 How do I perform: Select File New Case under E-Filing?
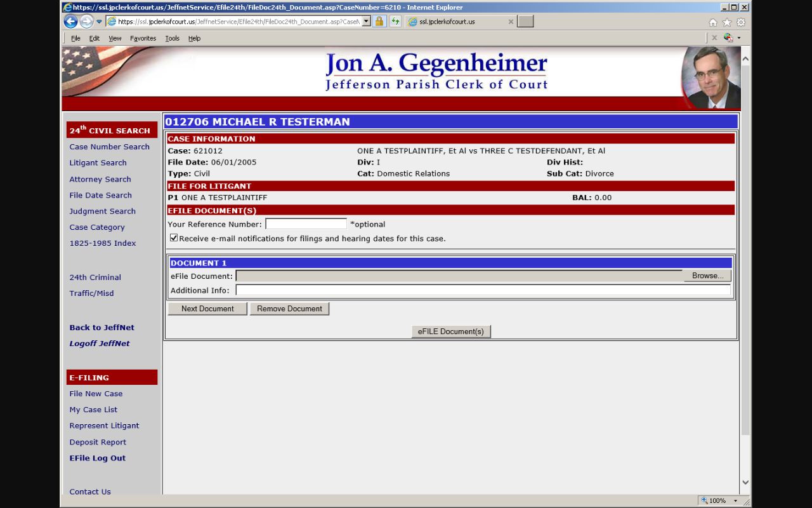[96, 394]
